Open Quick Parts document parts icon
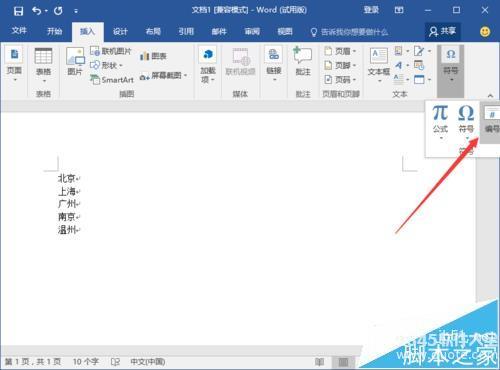The width and height of the screenshot is (500, 370). (401, 51)
